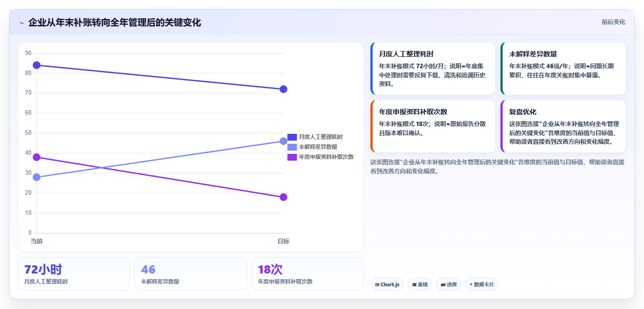Open the 月度人工整理耗时 info card heading
Screen dimensions: 644x309
pos(406,54)
